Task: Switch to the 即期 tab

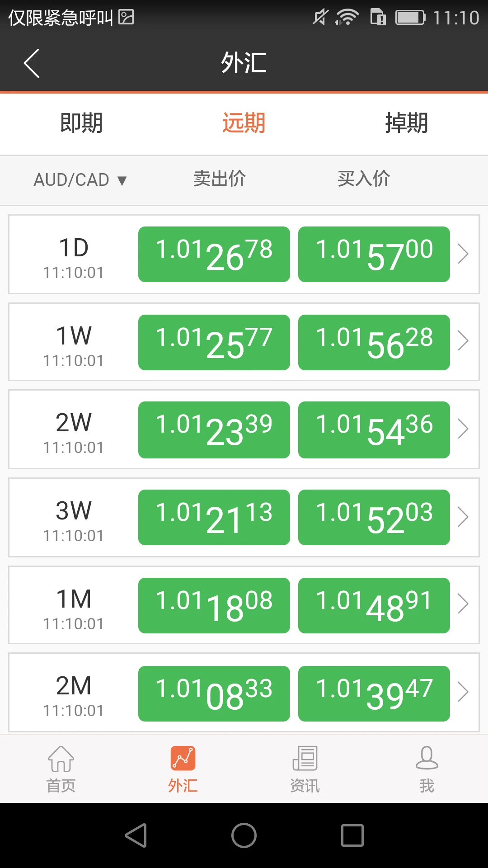Action: click(x=81, y=123)
